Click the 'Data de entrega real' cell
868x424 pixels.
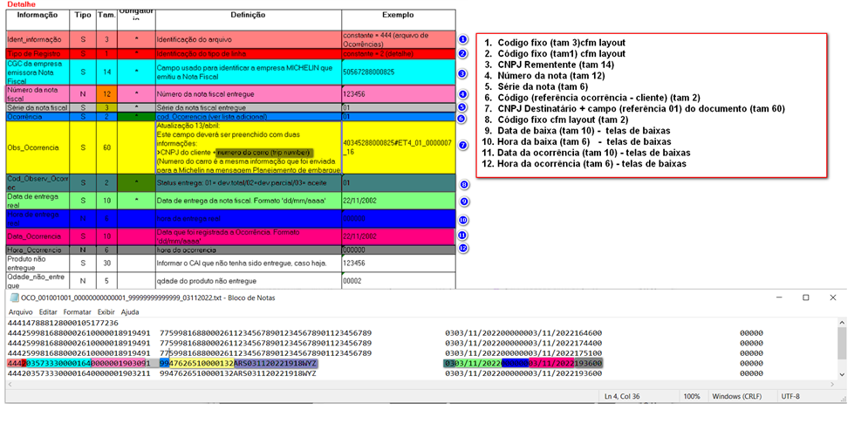click(x=38, y=200)
